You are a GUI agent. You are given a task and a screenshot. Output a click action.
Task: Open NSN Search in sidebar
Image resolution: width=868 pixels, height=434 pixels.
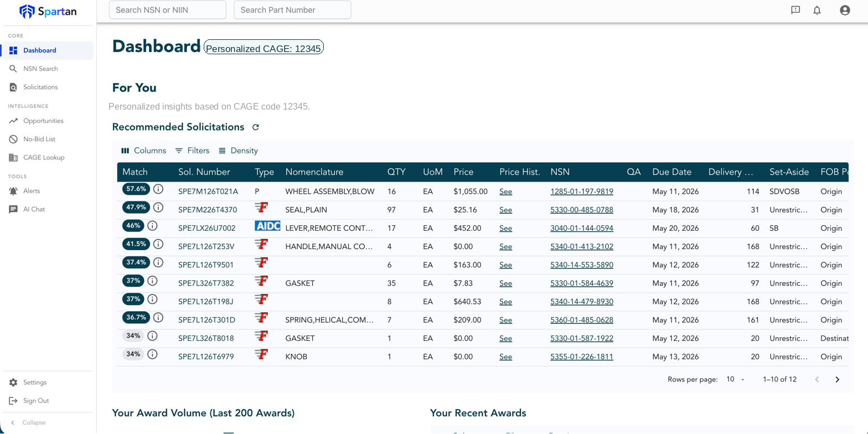[x=48, y=69]
